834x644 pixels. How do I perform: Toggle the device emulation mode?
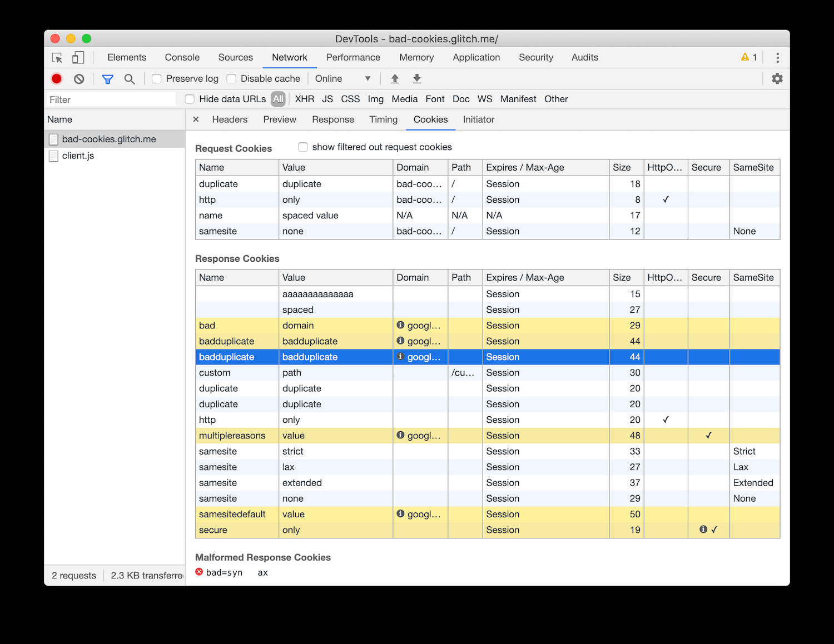[x=78, y=57]
